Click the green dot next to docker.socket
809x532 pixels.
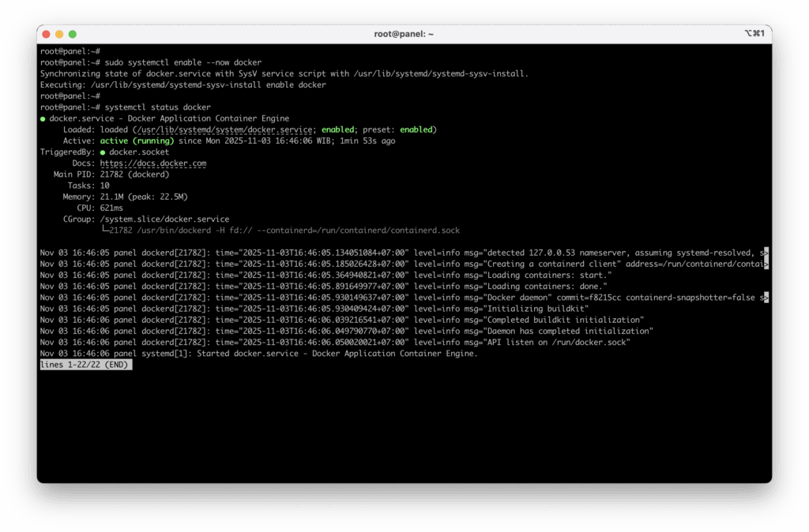[103, 152]
